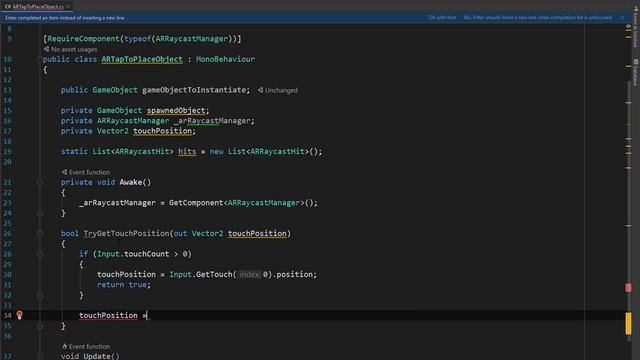Click the gameObjectToInstantiate field name

click(x=194, y=90)
